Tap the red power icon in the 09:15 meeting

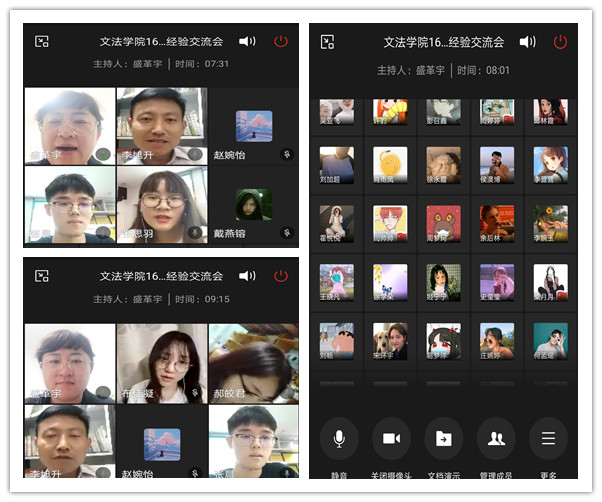(281, 276)
